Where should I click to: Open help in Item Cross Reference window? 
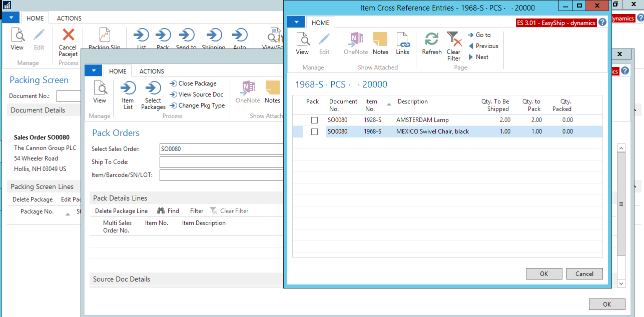click(602, 22)
